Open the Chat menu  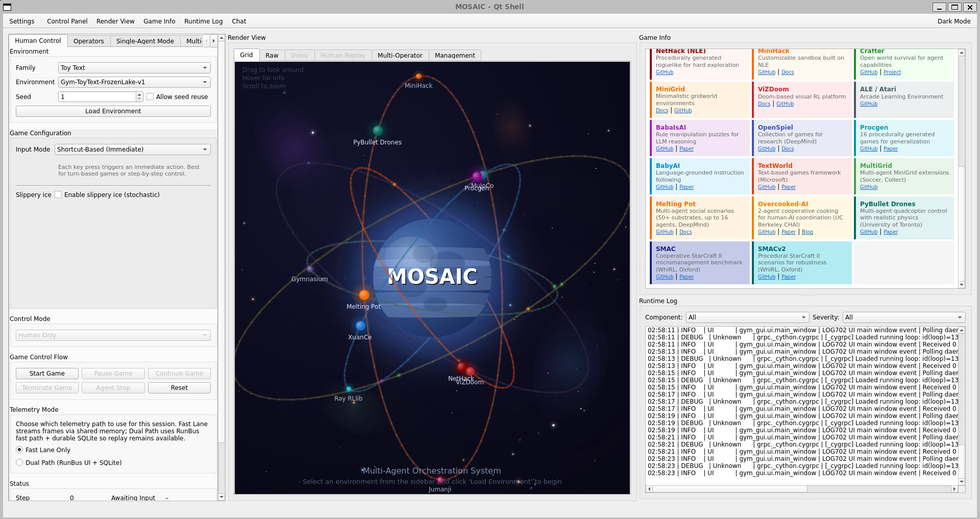tap(239, 21)
